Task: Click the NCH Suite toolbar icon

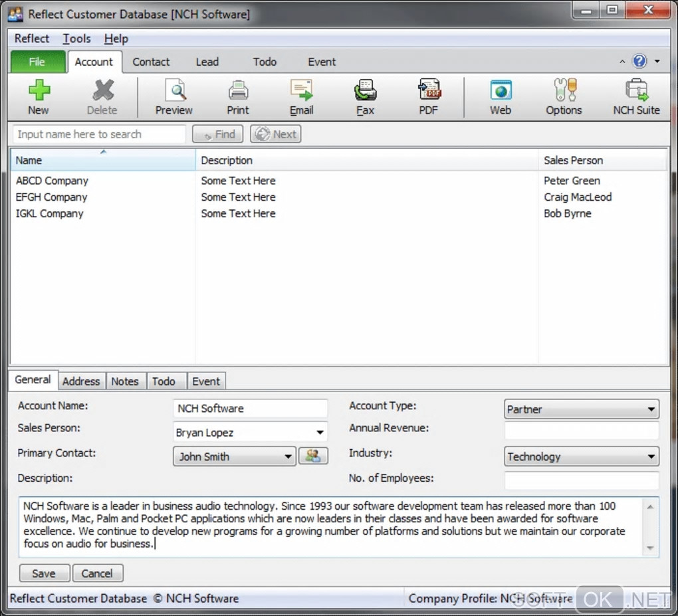Action: tap(636, 97)
